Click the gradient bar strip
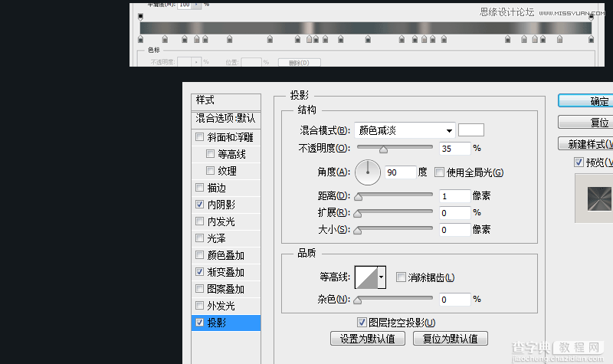 [x=366, y=27]
